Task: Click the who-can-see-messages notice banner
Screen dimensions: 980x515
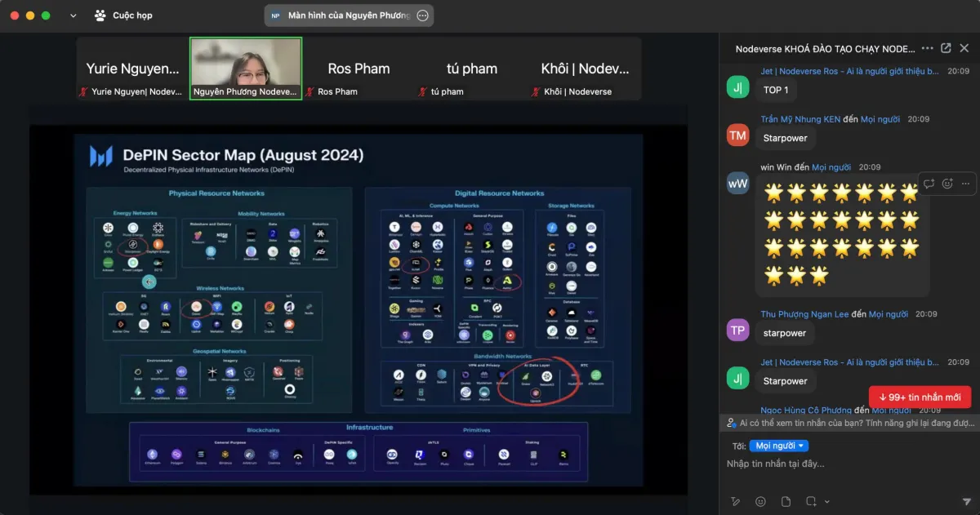Action: point(849,423)
